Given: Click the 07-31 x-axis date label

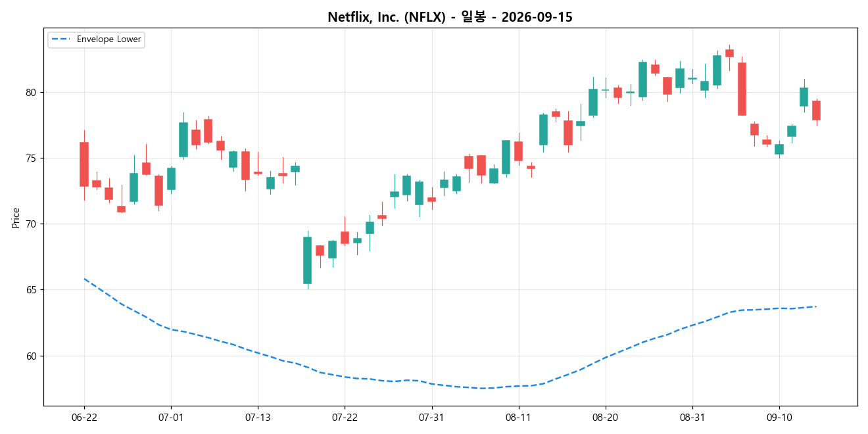Looking at the screenshot, I should (x=431, y=418).
